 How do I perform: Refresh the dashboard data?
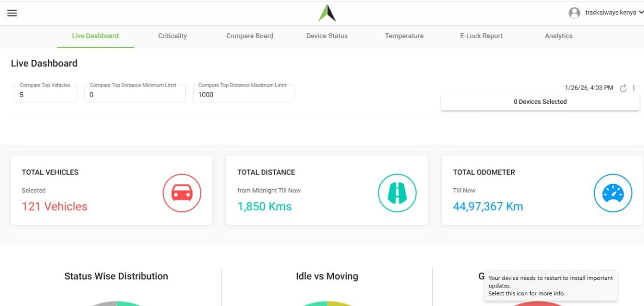[623, 88]
